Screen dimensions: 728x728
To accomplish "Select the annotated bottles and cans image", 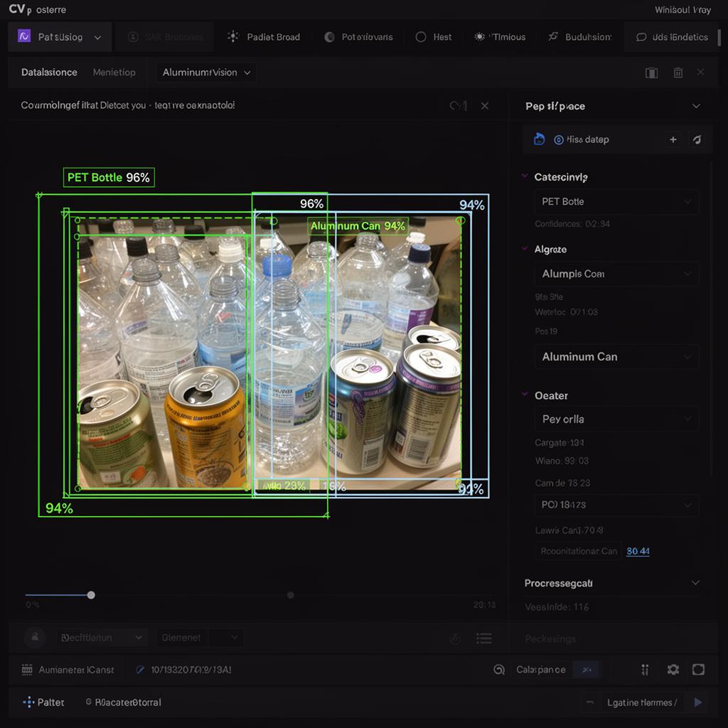I will tap(269, 353).
